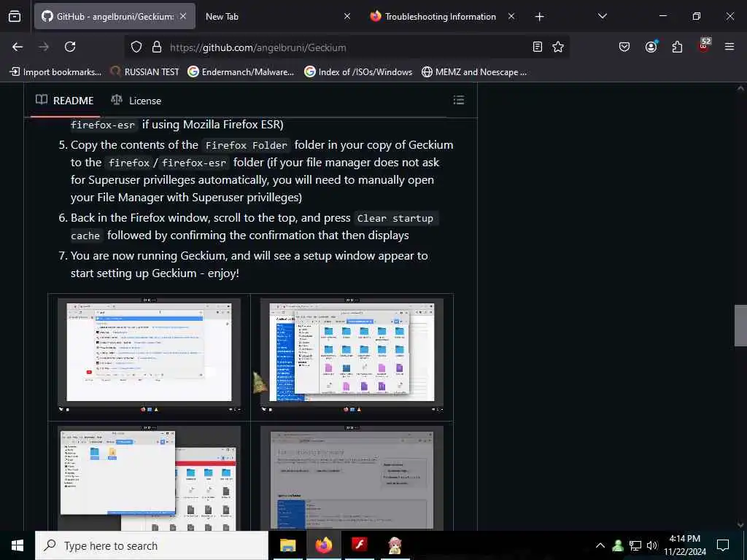This screenshot has width=747, height=560.
Task: Bookmark this page with the star
Action: coord(558,47)
